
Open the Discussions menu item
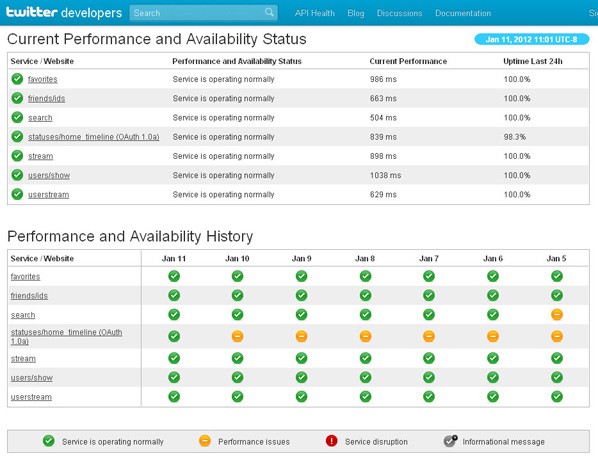point(399,13)
